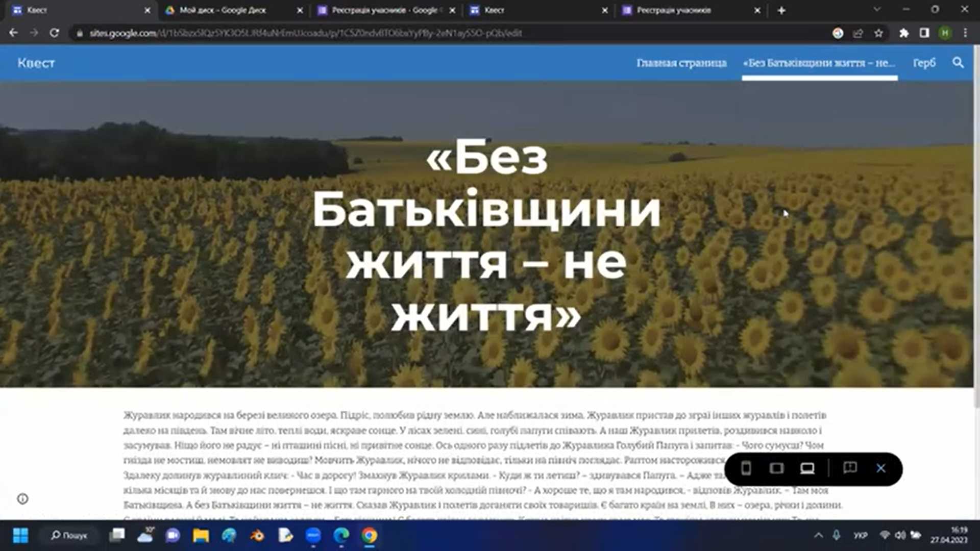The height and width of the screenshot is (551, 980).
Task: Open Chrome three-dot menu
Action: click(x=965, y=33)
